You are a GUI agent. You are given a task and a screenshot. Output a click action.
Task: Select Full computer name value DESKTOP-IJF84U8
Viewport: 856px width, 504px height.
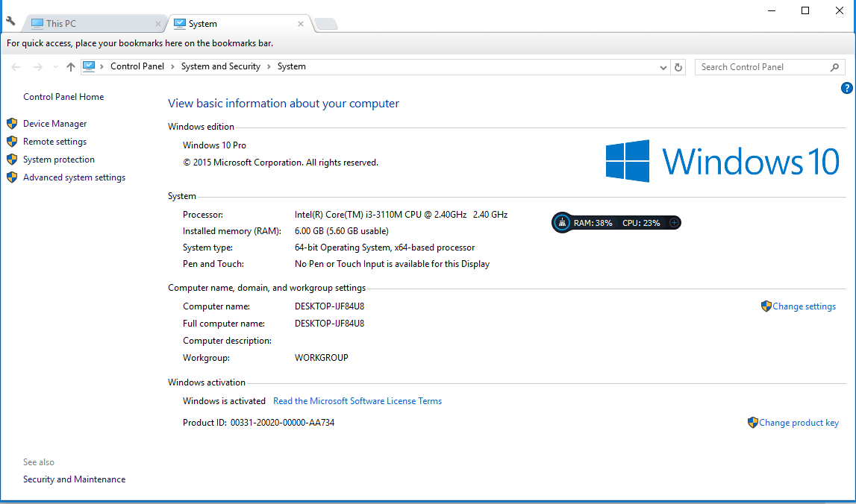tap(330, 324)
